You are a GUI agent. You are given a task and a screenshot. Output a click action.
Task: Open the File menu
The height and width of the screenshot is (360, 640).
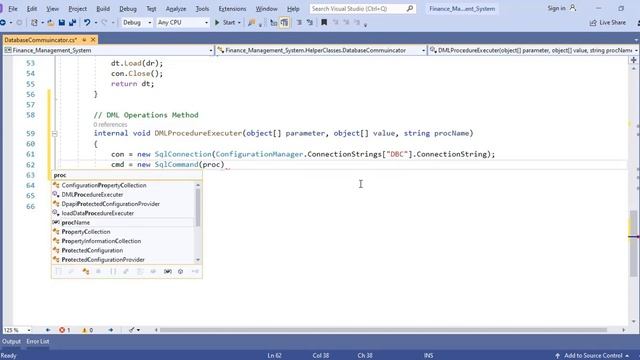pyautogui.click(x=13, y=8)
